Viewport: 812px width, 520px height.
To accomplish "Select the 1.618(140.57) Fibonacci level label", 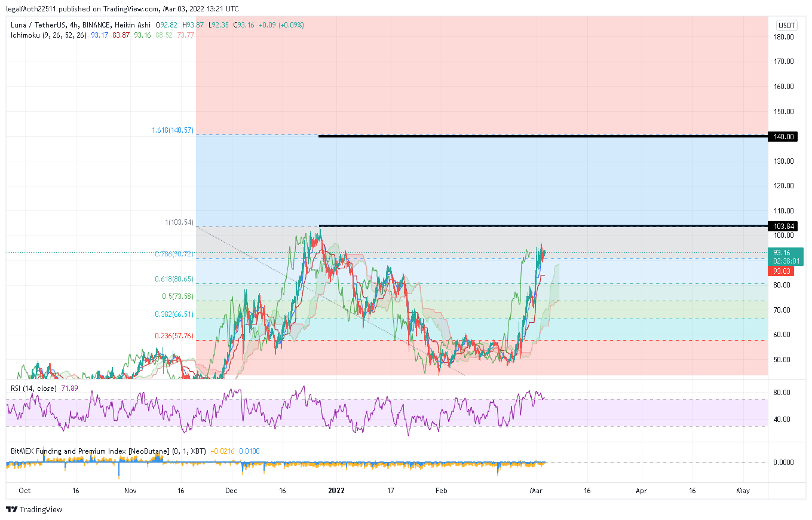I will 173,130.
